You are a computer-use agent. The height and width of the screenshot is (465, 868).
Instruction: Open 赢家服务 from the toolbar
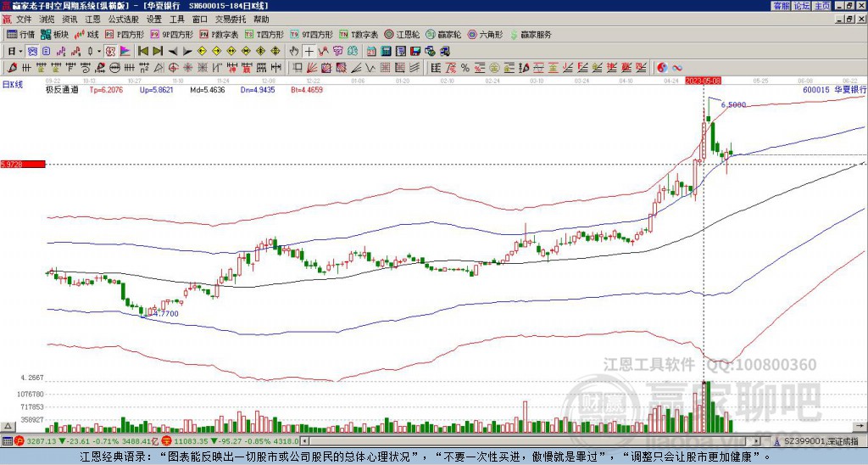coord(531,34)
